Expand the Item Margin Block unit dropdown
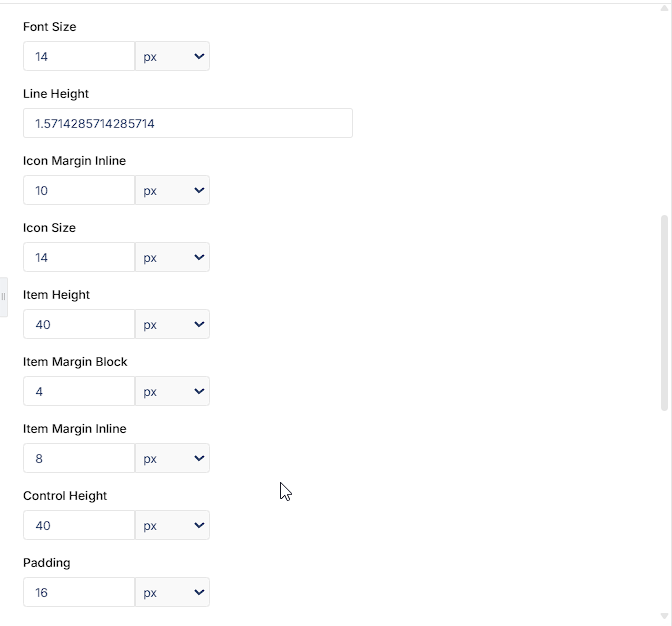 coord(172,391)
